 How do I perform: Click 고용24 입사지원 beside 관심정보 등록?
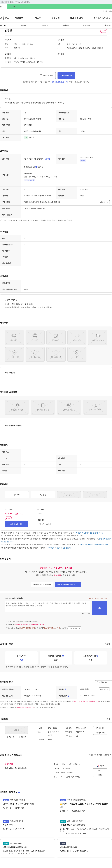(x=66, y=76)
